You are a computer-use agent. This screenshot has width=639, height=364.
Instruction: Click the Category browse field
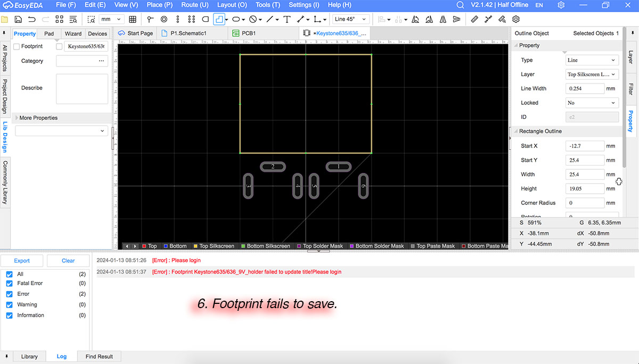coord(82,61)
